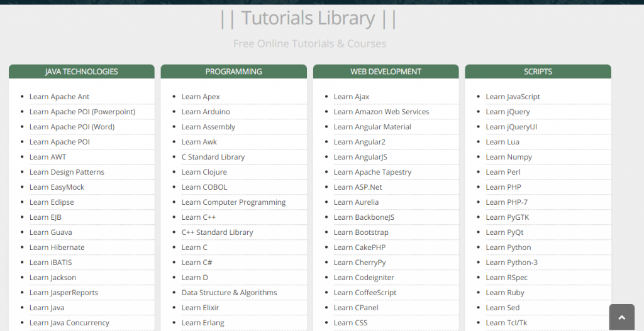Click the scroll-to-top arrow button
This screenshot has height=331, width=644.
coord(621,317)
